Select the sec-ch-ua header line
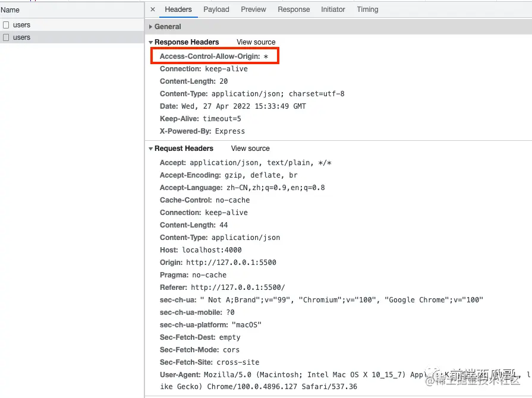Image resolution: width=532 pixels, height=398 pixels. pyautogui.click(x=322, y=300)
